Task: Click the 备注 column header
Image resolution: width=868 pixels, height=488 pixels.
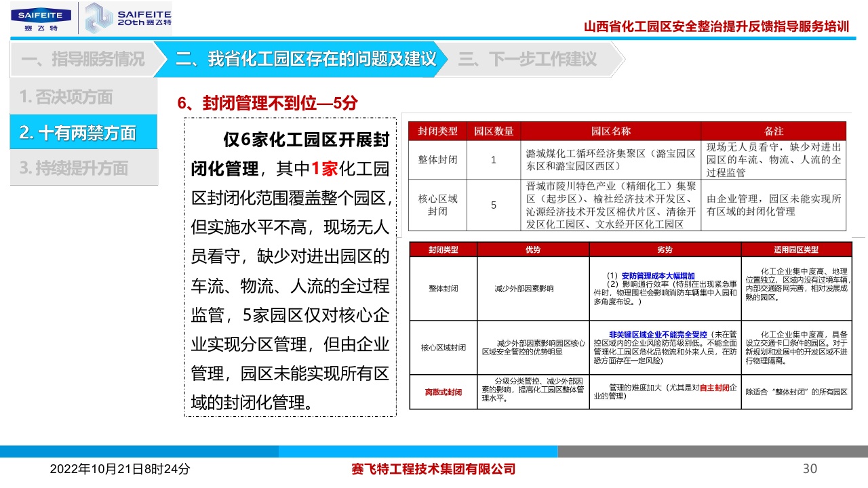Action: pyautogui.click(x=773, y=131)
